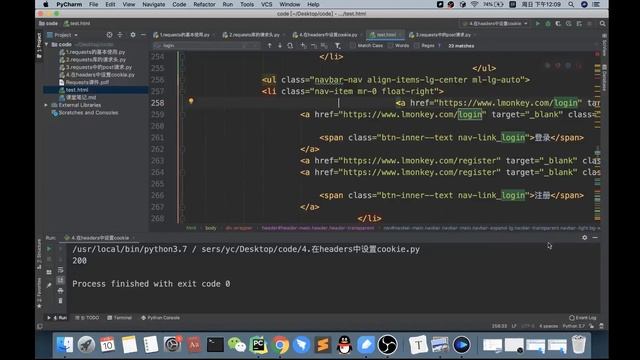Expand External Libraries node
This screenshot has width=640, height=360.
(x=46, y=105)
